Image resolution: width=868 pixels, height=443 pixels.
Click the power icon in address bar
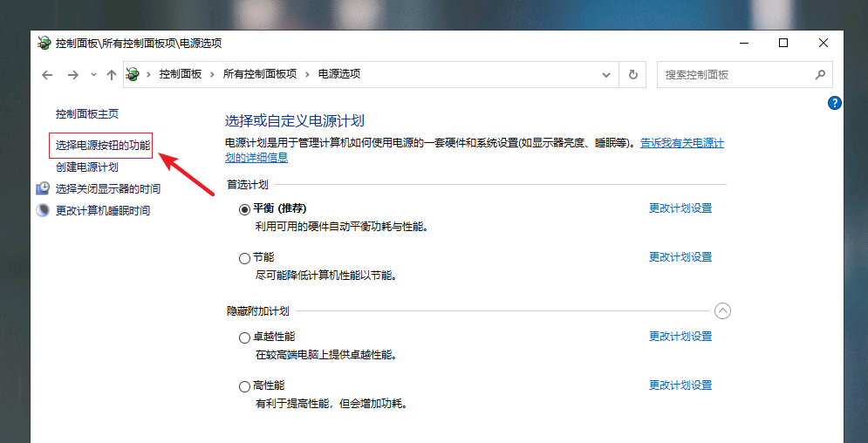tap(133, 74)
